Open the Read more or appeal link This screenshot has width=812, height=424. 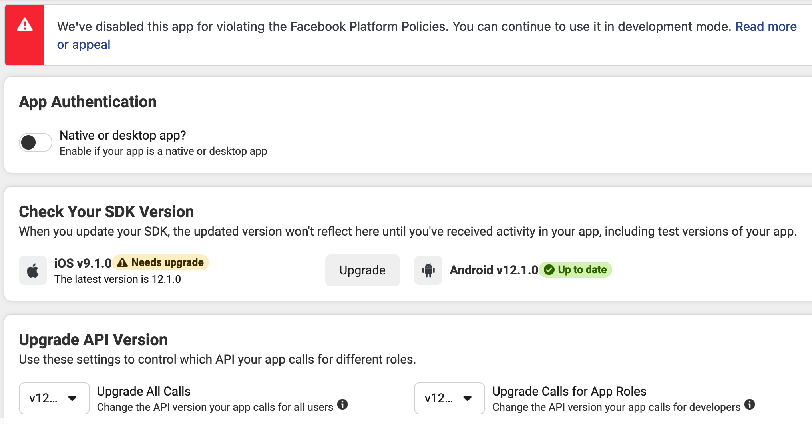tap(766, 26)
